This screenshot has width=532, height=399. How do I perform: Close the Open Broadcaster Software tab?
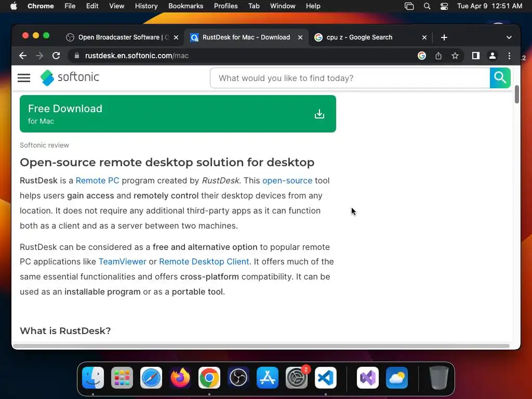(x=176, y=37)
